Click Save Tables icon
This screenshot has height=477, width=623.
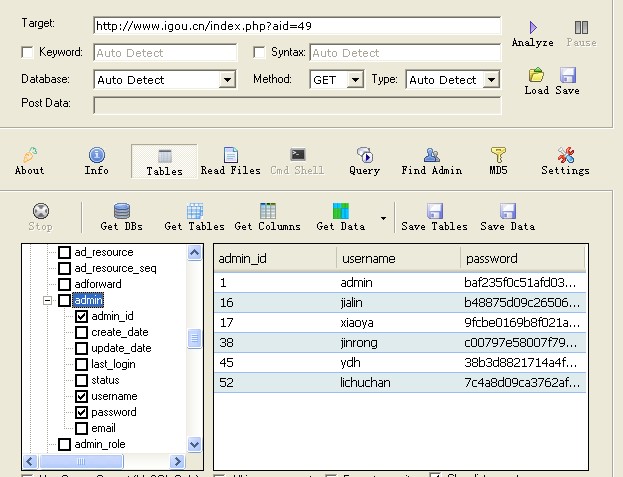pos(435,211)
